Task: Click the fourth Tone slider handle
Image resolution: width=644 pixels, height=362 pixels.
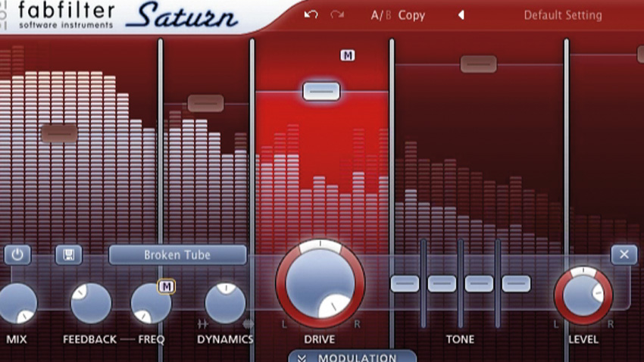Action: [516, 283]
